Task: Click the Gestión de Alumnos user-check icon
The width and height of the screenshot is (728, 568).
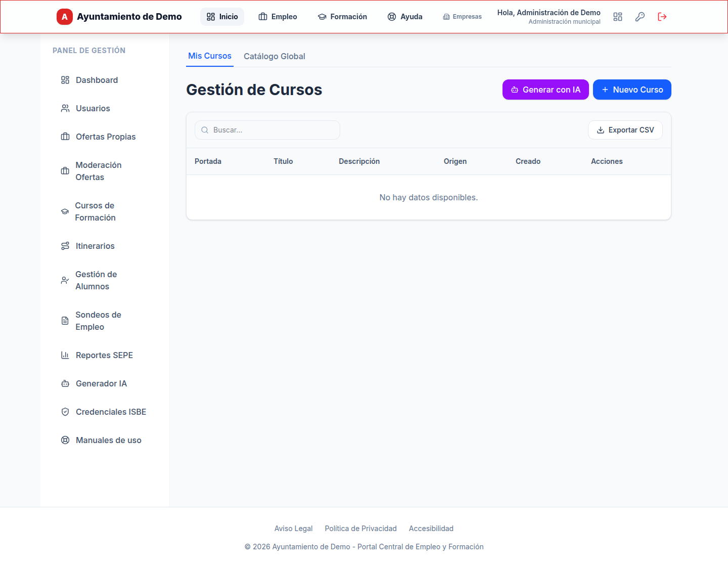Action: click(65, 280)
